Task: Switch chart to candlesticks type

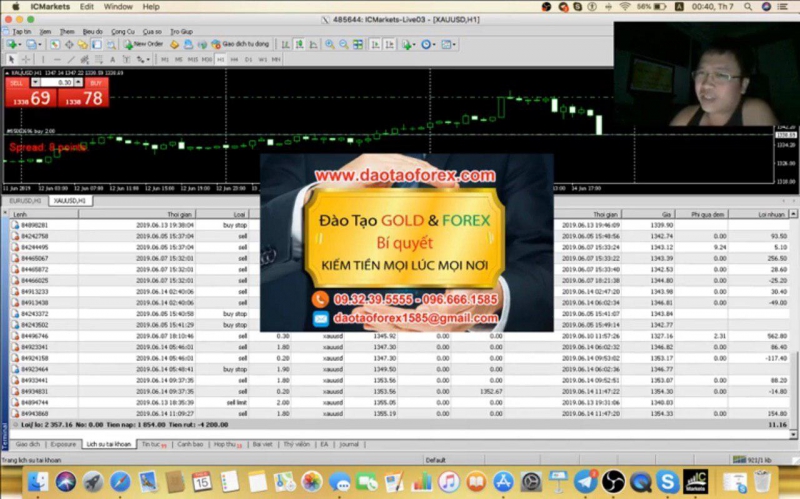Action: coord(299,44)
